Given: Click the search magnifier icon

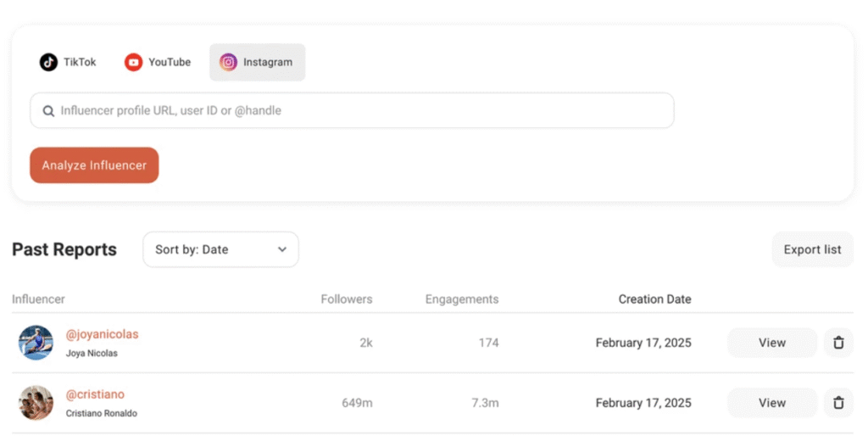Looking at the screenshot, I should tap(48, 111).
